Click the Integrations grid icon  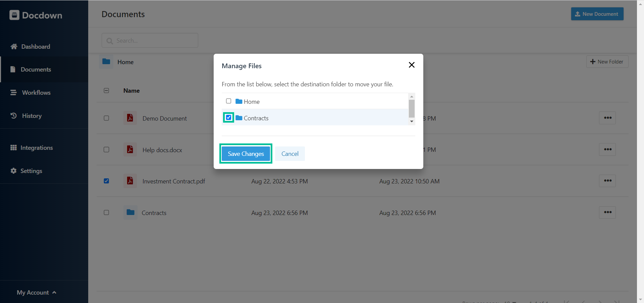click(x=14, y=147)
